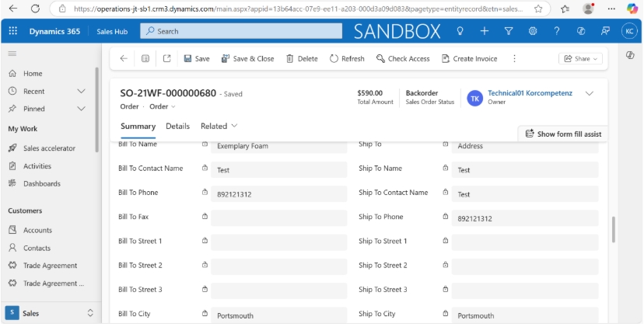Open the Share dropdown button

pos(580,59)
